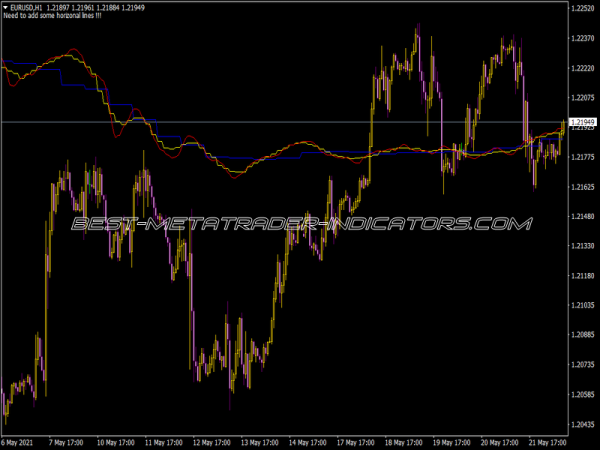
Task: Click the 10 May 17:00 time label
Action: coord(119,441)
